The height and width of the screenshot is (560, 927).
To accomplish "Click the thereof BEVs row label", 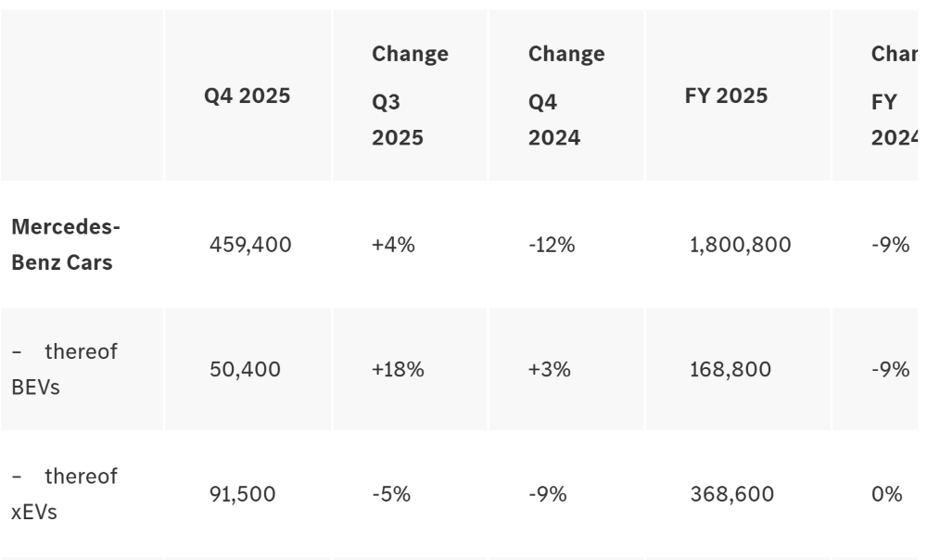I will click(x=65, y=369).
